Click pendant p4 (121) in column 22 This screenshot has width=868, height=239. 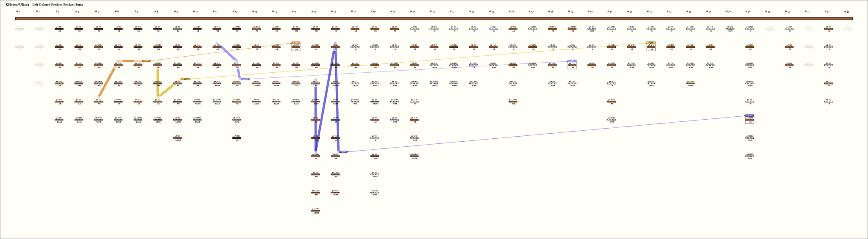click(x=434, y=83)
